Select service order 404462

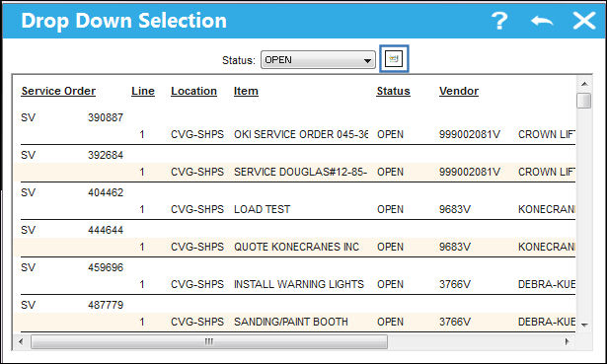point(106,192)
